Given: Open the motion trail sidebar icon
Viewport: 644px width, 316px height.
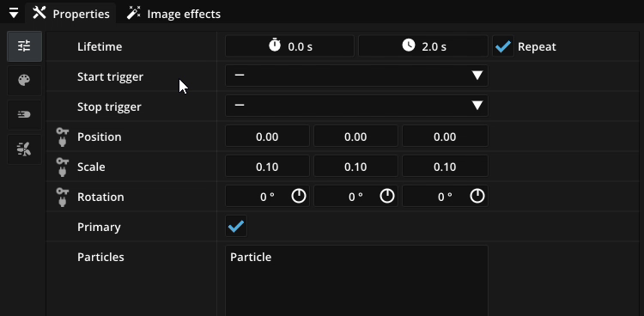Looking at the screenshot, I should tap(24, 115).
